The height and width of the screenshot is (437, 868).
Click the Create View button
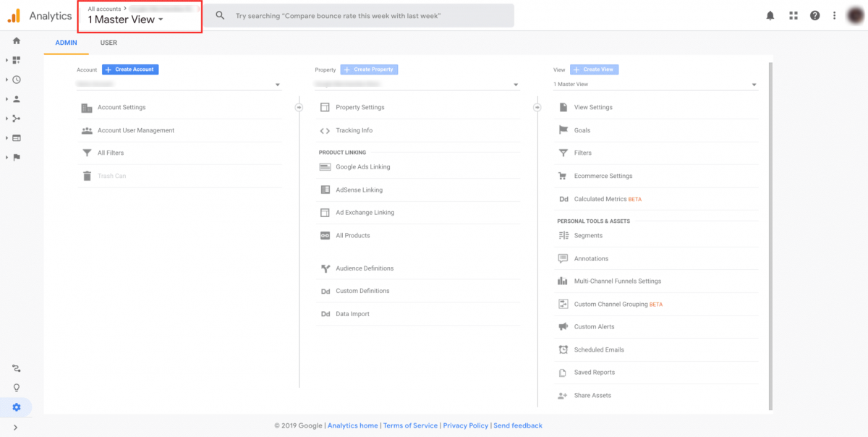click(x=594, y=69)
